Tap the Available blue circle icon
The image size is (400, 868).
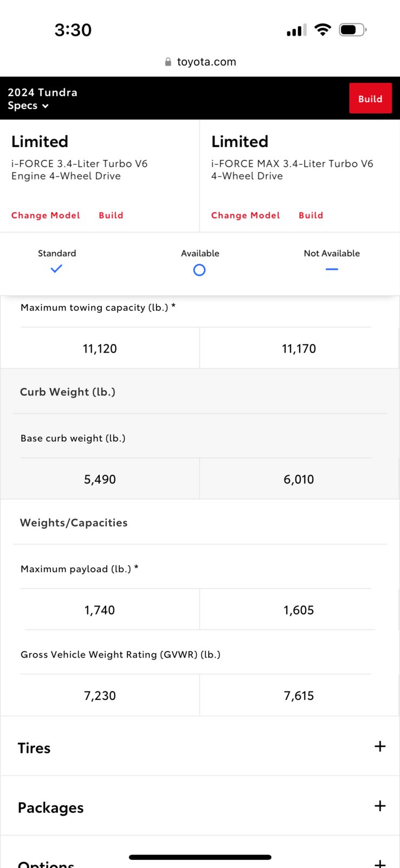pos(199,270)
